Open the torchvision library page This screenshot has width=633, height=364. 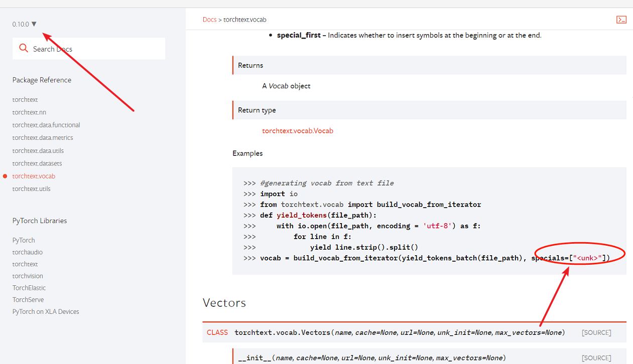coord(28,276)
